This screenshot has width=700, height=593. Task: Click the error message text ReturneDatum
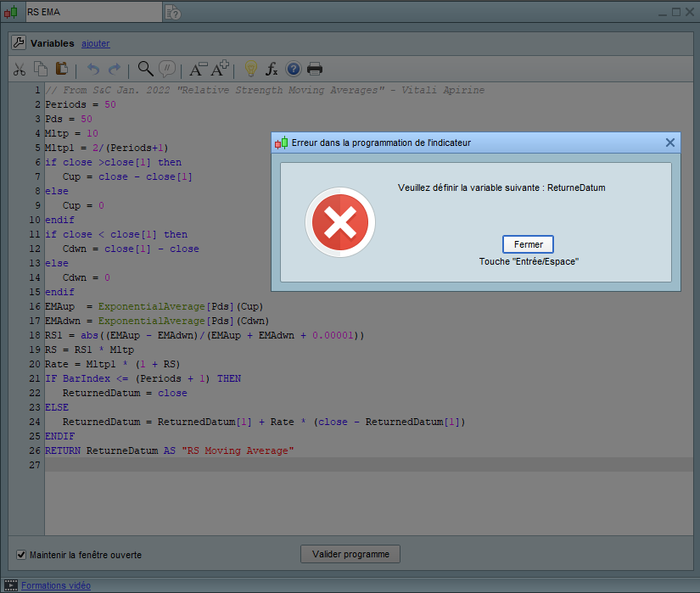pyautogui.click(x=576, y=187)
